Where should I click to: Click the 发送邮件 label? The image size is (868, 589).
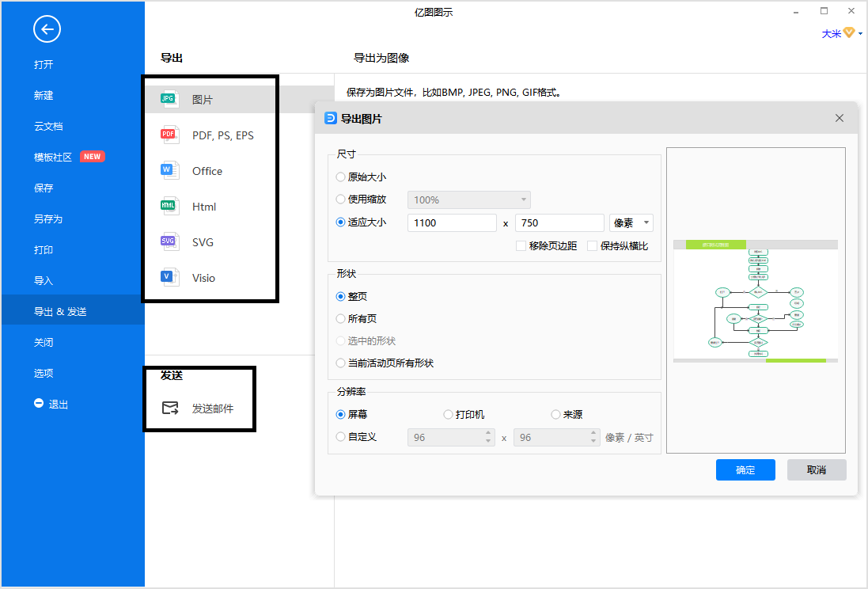(x=213, y=408)
